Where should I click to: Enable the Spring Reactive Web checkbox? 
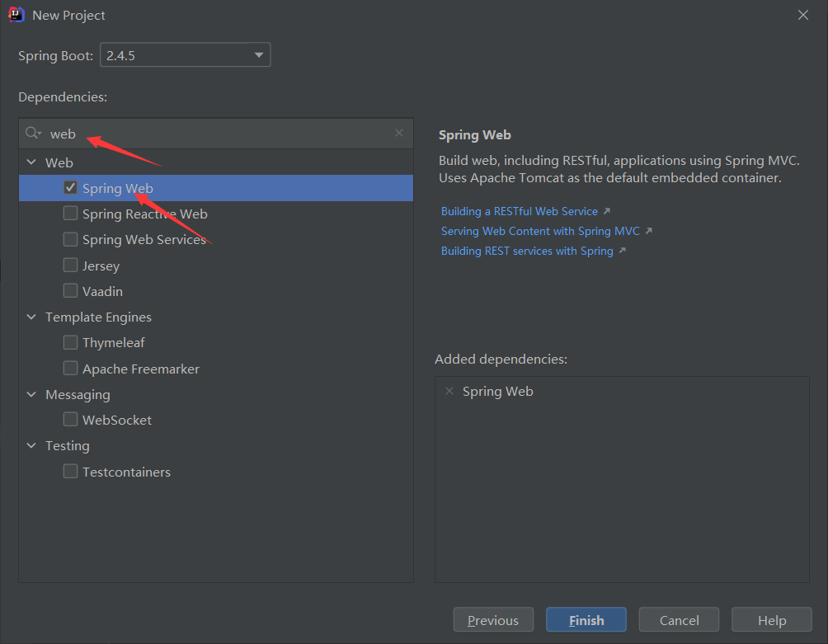point(71,214)
